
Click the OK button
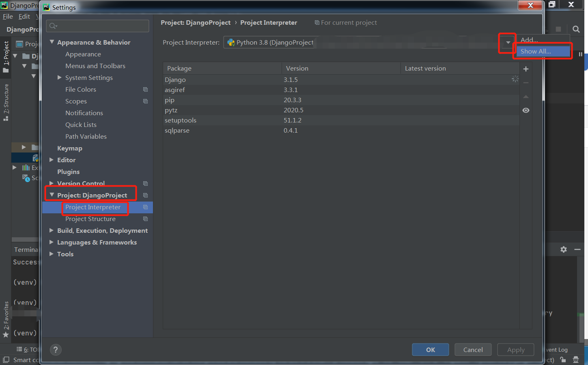[431, 350]
